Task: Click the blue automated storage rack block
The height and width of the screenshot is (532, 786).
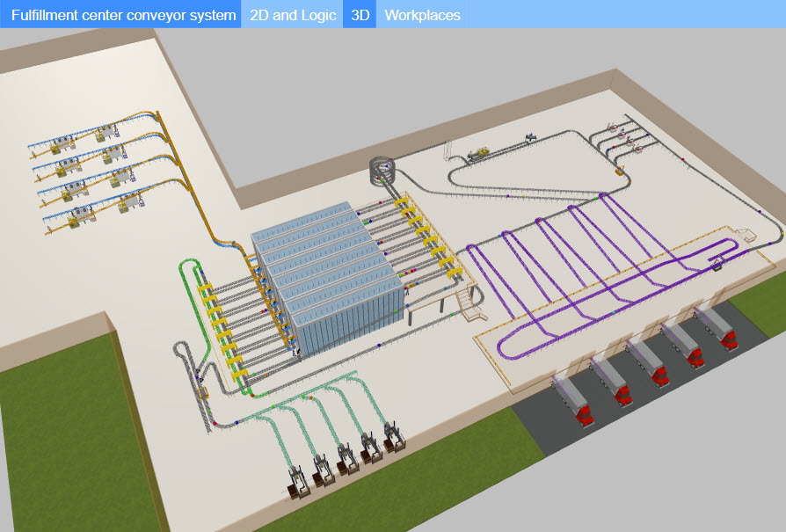Action: pos(328,278)
